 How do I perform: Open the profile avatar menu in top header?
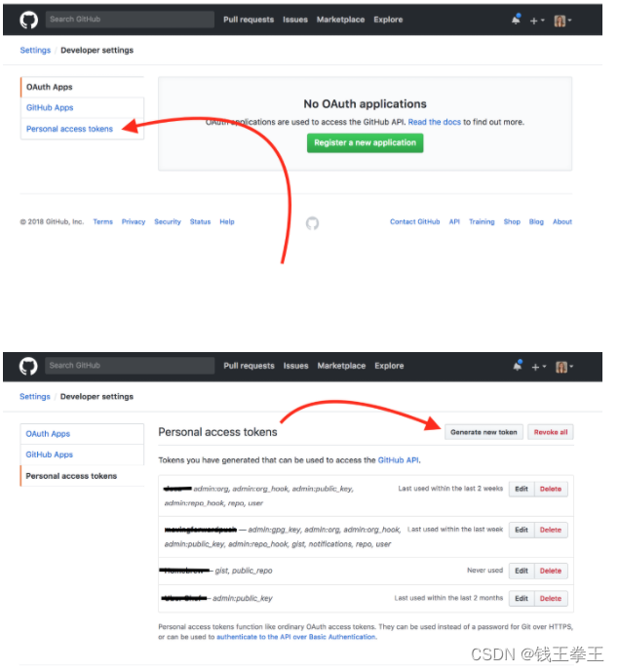click(562, 20)
